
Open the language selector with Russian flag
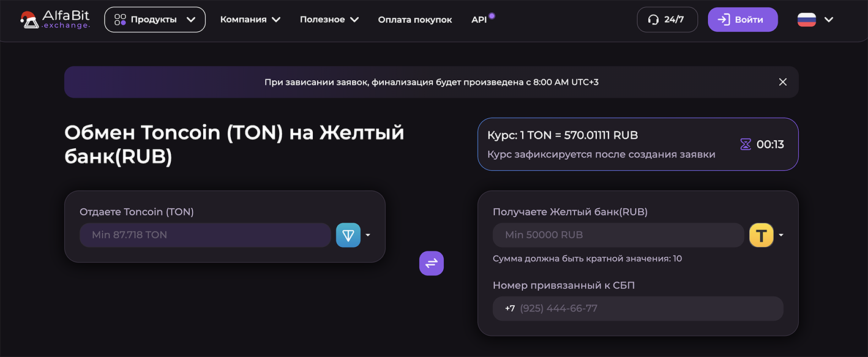pyautogui.click(x=815, y=20)
